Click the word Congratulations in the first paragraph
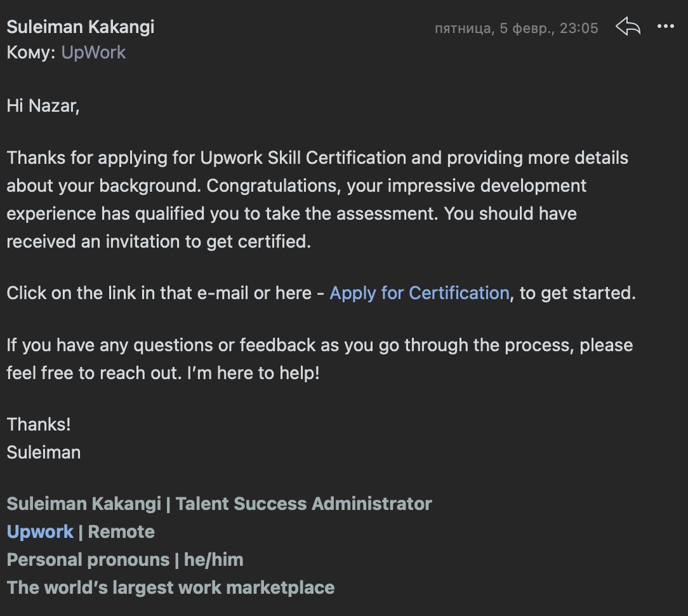This screenshot has height=616, width=688. [x=274, y=185]
